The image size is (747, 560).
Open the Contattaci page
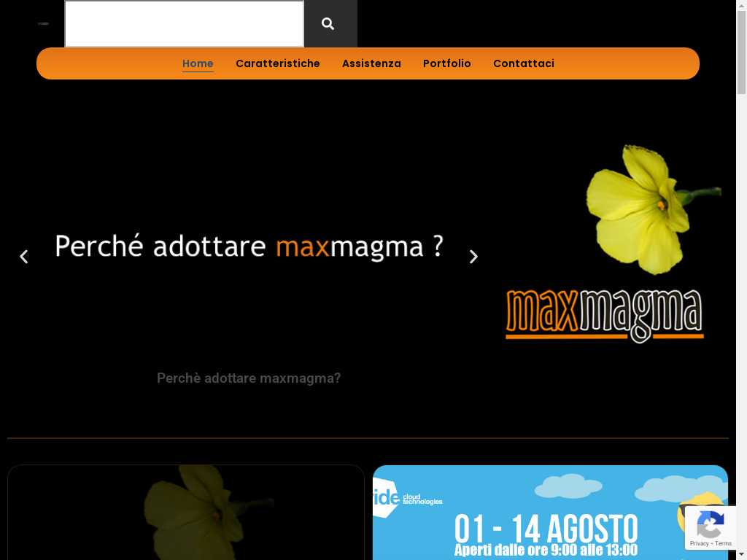(x=523, y=63)
